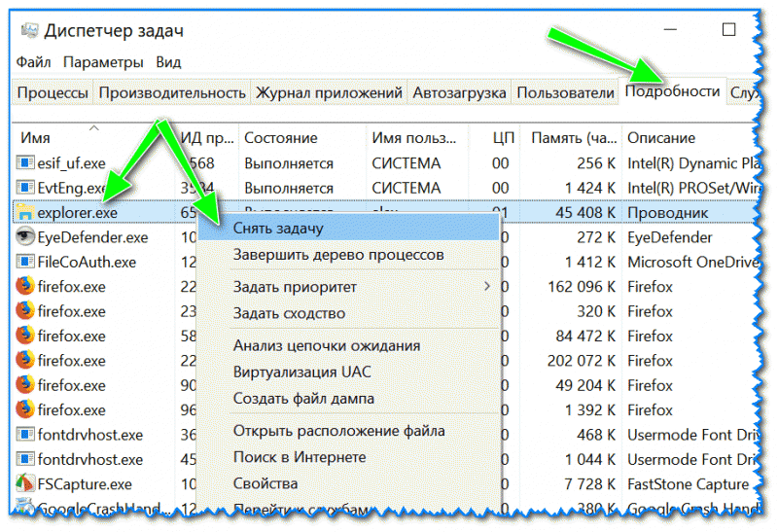Image resolution: width=778 pixels, height=532 pixels.
Task: Toggle Виртуализация UAC option
Action: [348, 372]
